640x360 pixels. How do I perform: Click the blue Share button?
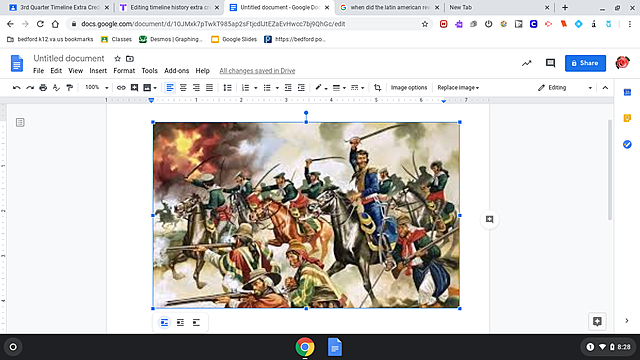[x=585, y=63]
